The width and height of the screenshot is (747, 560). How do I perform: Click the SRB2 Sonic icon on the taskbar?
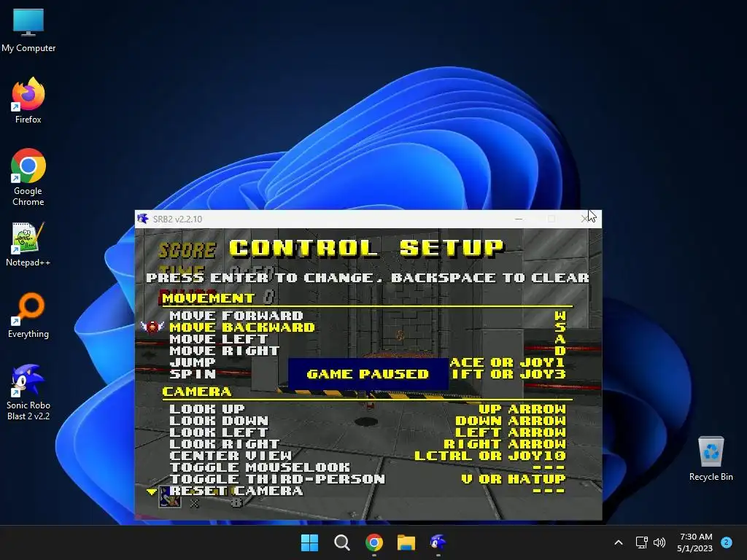[x=438, y=542]
